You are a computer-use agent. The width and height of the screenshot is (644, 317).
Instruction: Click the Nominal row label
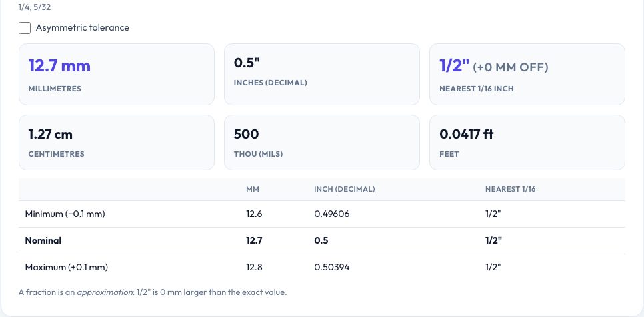43,240
